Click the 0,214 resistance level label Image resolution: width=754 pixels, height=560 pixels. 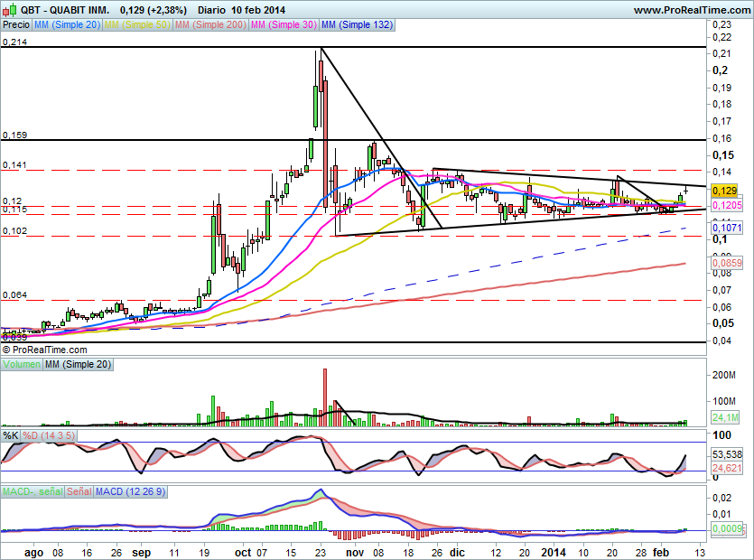tap(14, 42)
